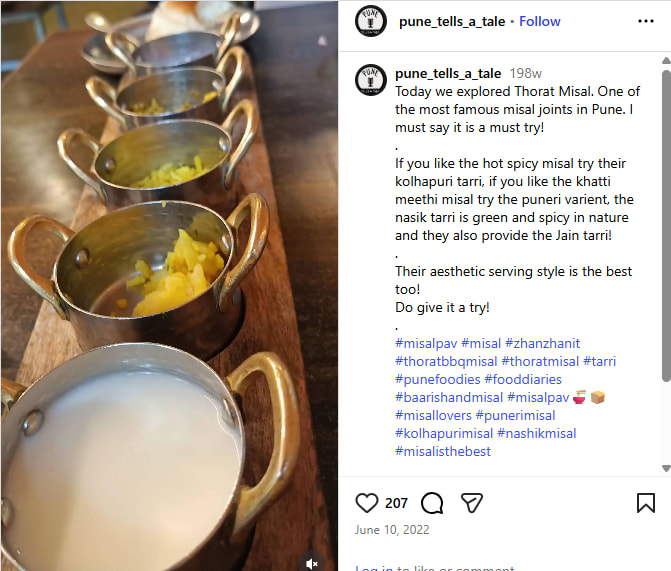View the 207 likes count
671x571 pixels.
pos(397,503)
